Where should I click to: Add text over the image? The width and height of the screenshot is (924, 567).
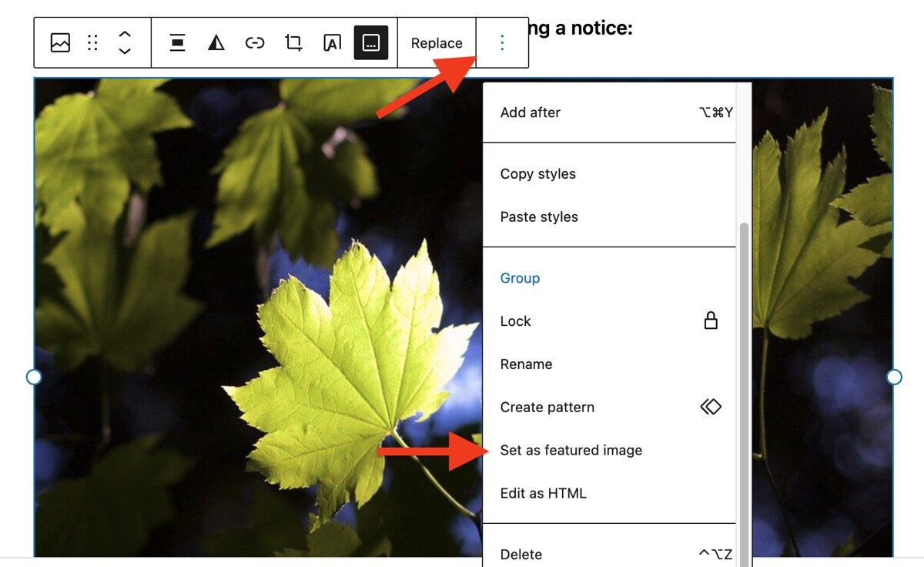point(331,43)
